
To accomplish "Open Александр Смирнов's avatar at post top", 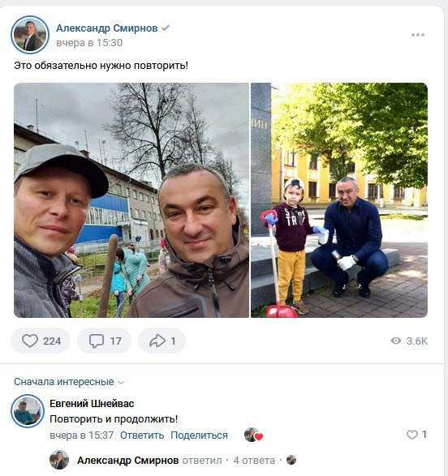I will tap(30, 35).
